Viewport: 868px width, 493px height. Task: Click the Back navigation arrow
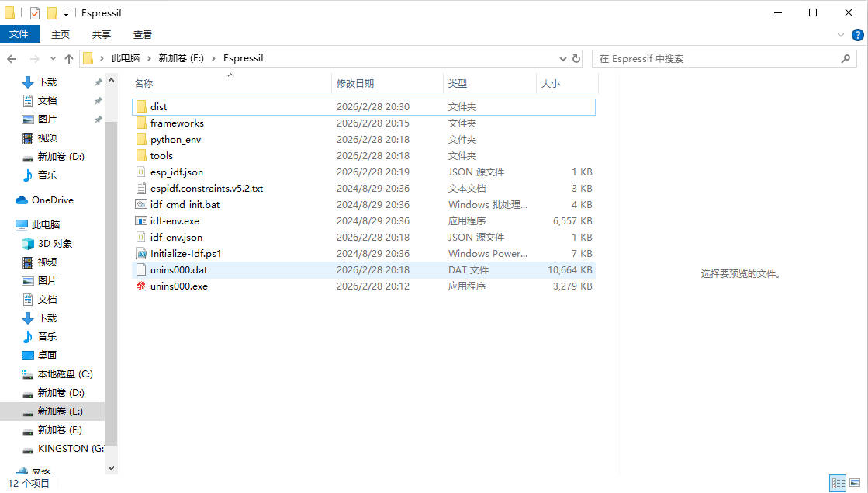click(12, 59)
